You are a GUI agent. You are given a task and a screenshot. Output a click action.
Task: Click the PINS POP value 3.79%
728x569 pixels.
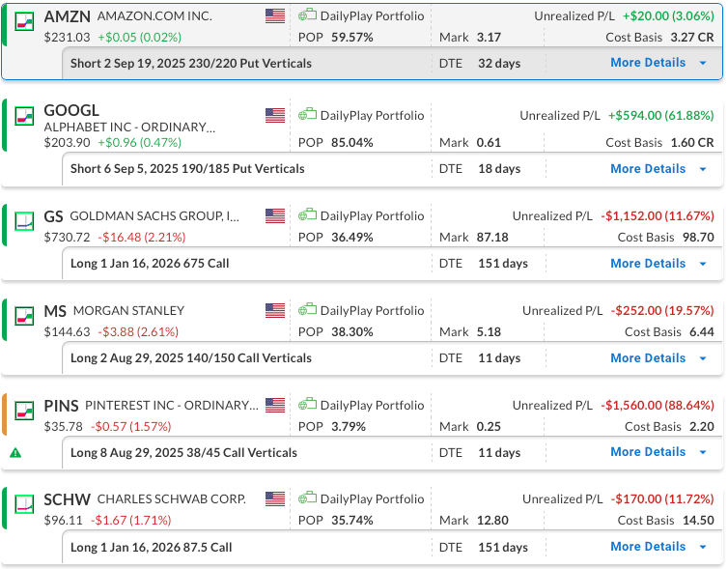click(x=349, y=426)
